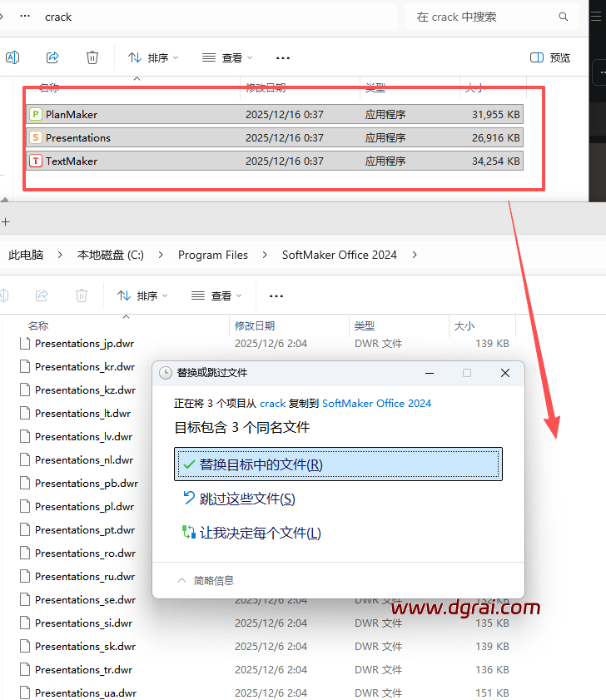The image size is (606, 700).
Task: Click the share icon in crack window toolbar
Action: (x=52, y=57)
